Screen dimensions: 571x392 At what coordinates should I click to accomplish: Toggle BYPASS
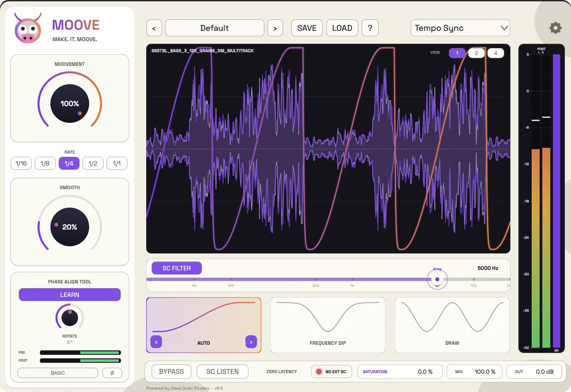171,371
